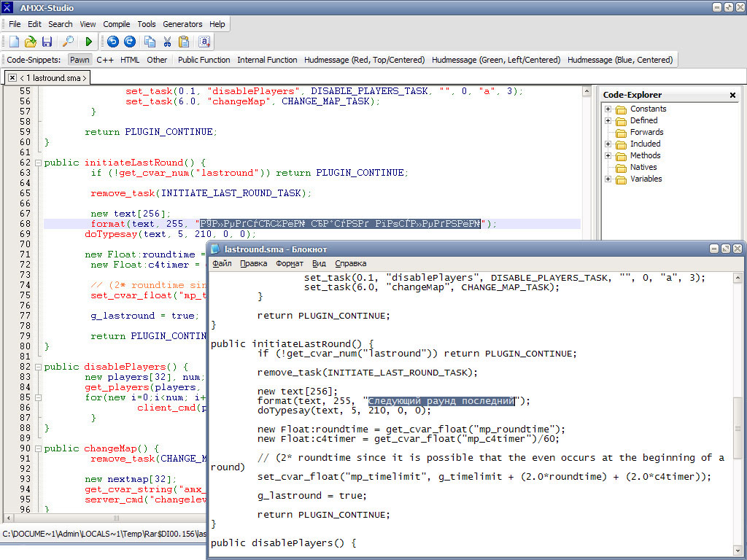Close the lastround.sma tab using its X
Screen dimensions: 747x560
12,77
